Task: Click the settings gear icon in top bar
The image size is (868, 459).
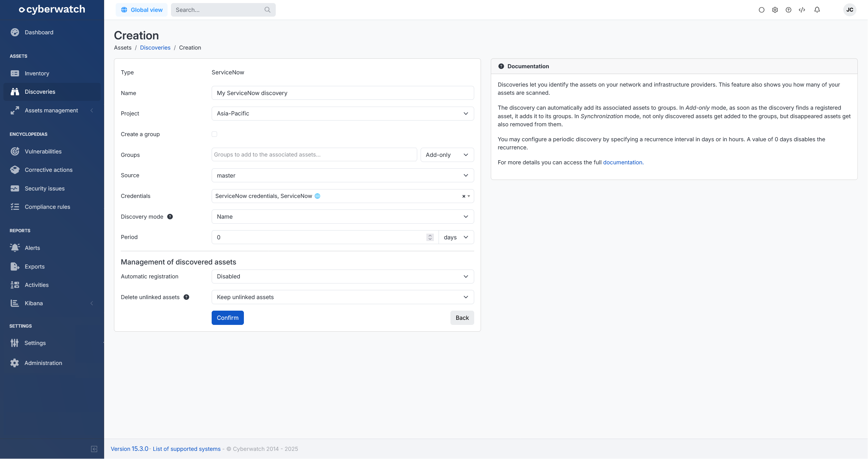Action: coord(775,10)
